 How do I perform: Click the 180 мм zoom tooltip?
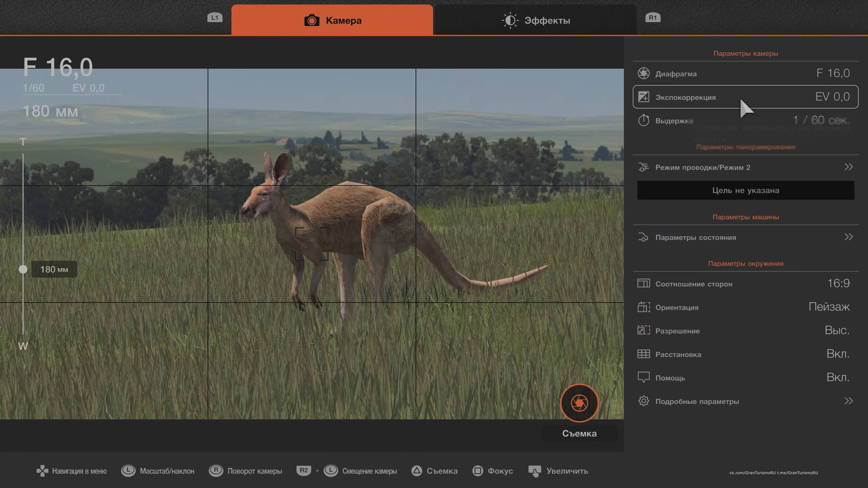coord(54,270)
